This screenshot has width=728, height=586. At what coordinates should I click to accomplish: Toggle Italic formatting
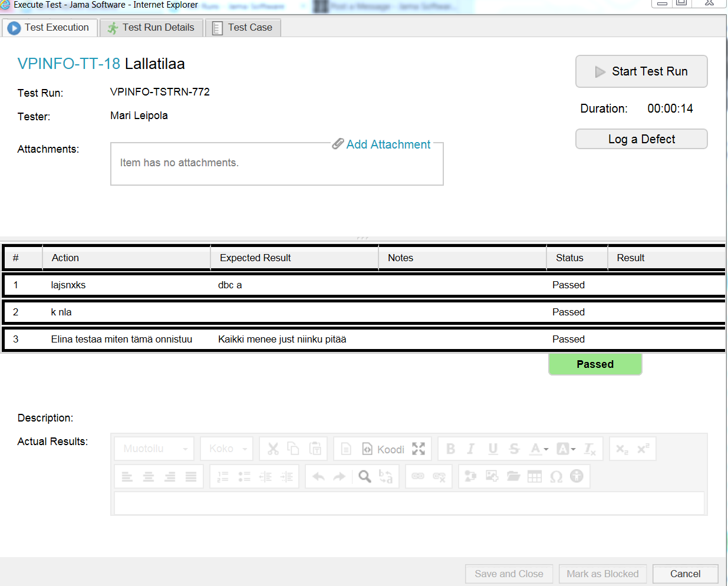(x=470, y=449)
